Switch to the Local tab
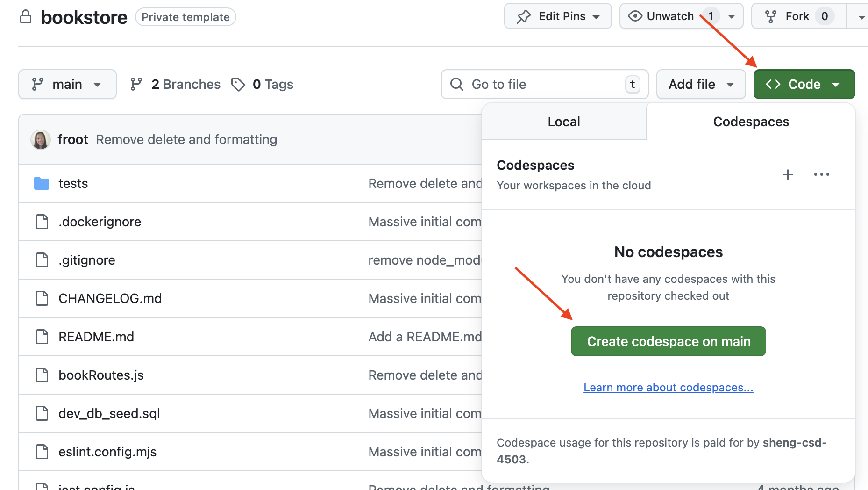This screenshot has height=490, width=868. coord(563,122)
